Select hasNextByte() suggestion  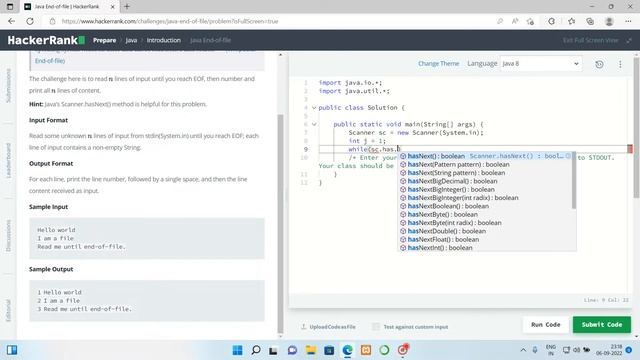485,214
